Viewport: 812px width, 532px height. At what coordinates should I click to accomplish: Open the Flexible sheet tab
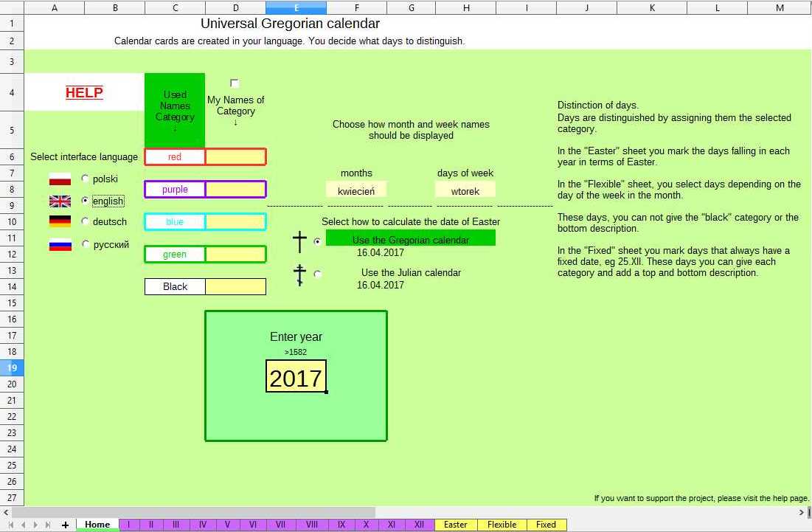click(x=502, y=525)
